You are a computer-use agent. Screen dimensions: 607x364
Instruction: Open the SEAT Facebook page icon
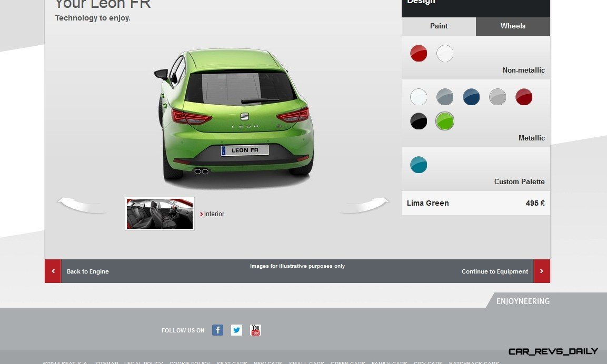[217, 330]
